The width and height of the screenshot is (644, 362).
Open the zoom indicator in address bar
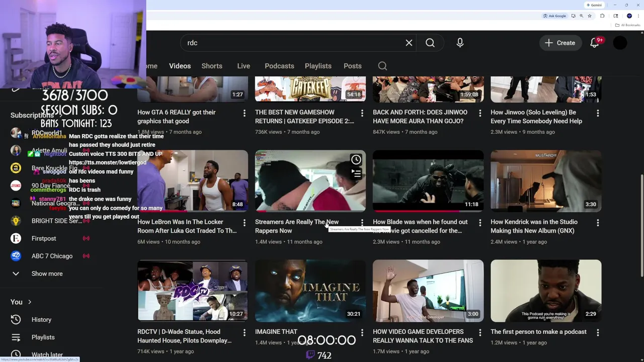[581, 16]
